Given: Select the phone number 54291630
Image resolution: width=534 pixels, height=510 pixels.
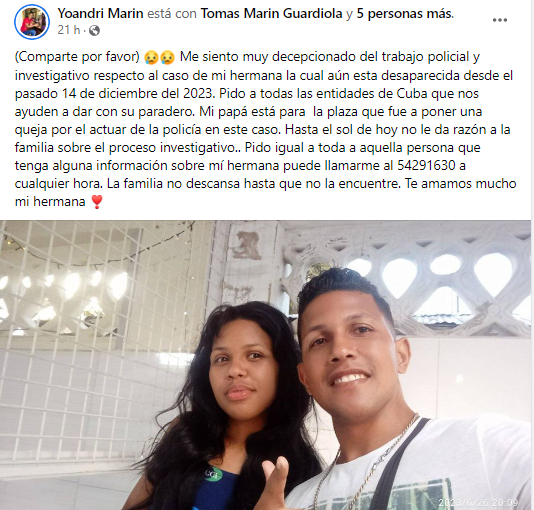Looking at the screenshot, I should [x=426, y=165].
